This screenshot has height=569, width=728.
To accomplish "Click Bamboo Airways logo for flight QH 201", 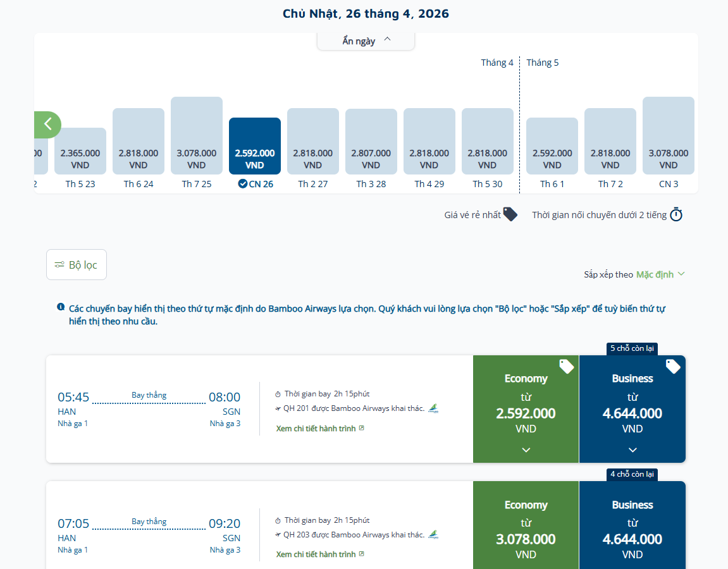I will (x=433, y=408).
